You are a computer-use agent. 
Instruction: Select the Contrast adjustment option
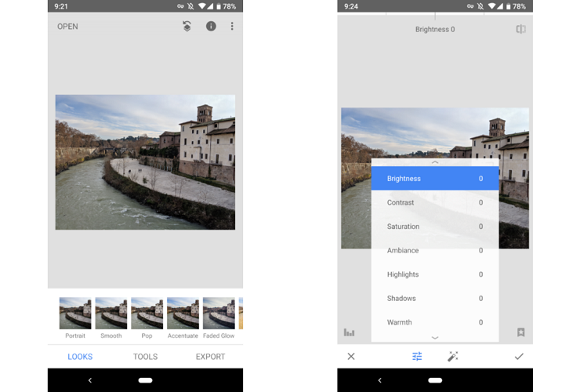pos(434,202)
